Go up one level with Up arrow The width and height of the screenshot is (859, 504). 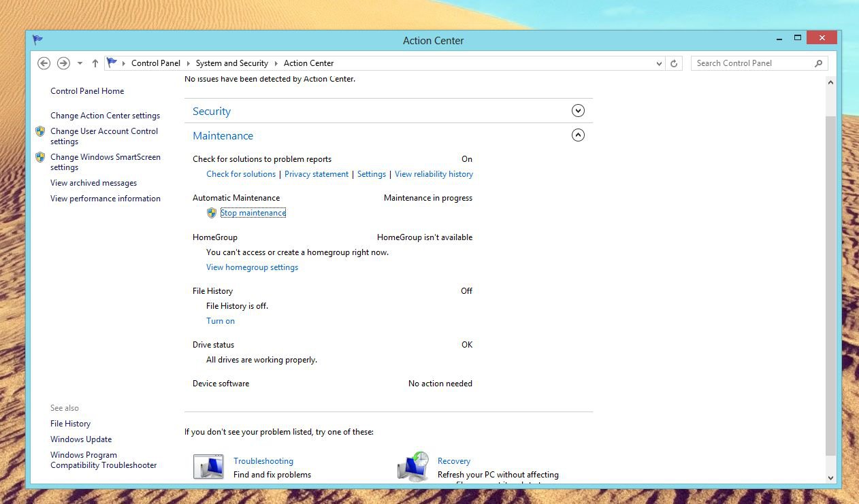pyautogui.click(x=95, y=63)
